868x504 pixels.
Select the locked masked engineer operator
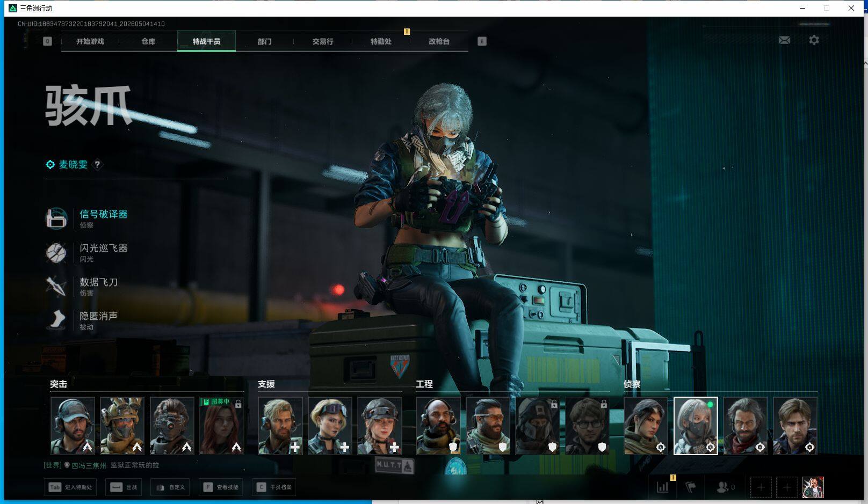(537, 426)
